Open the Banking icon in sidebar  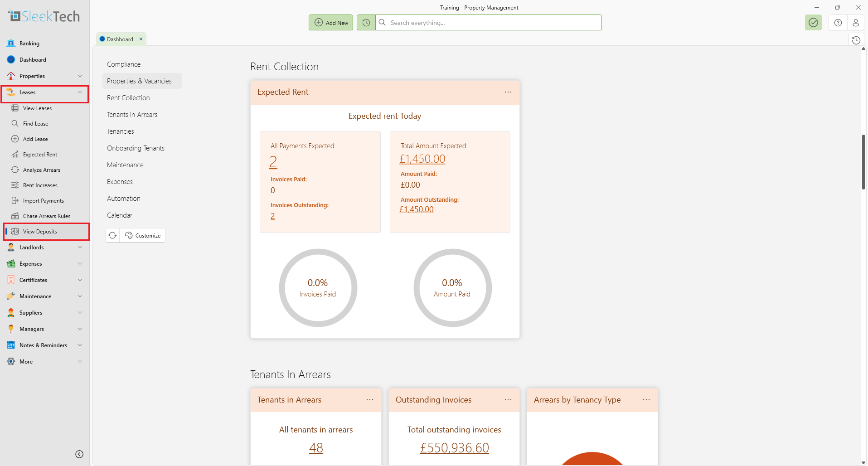11,44
